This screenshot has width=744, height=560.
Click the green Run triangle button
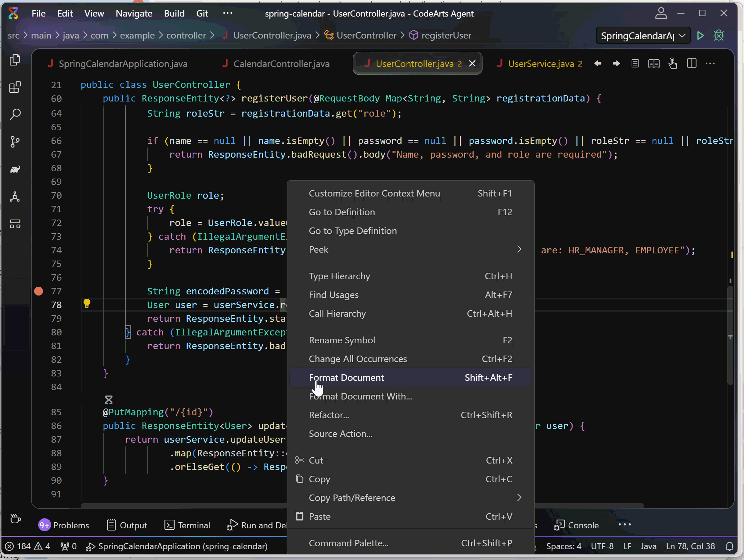(700, 36)
